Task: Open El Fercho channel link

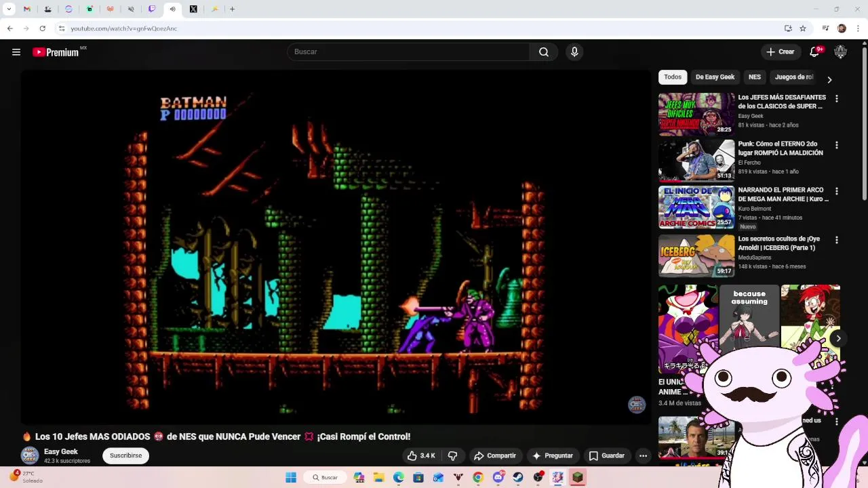Action: pos(749,163)
